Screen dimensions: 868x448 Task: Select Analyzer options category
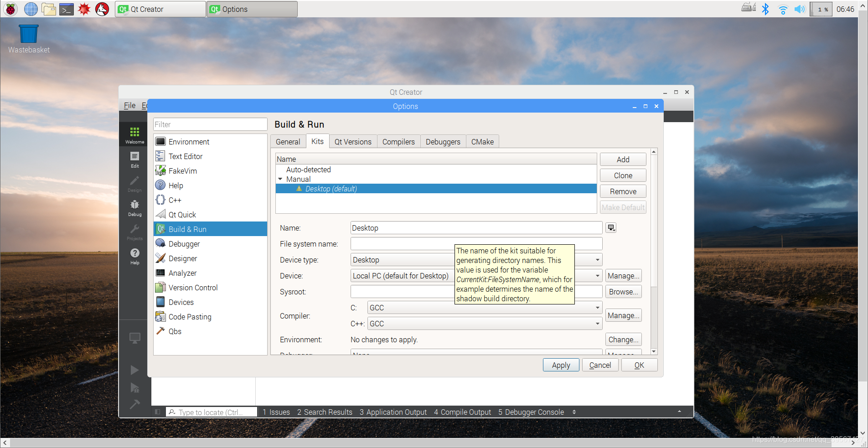coord(210,273)
